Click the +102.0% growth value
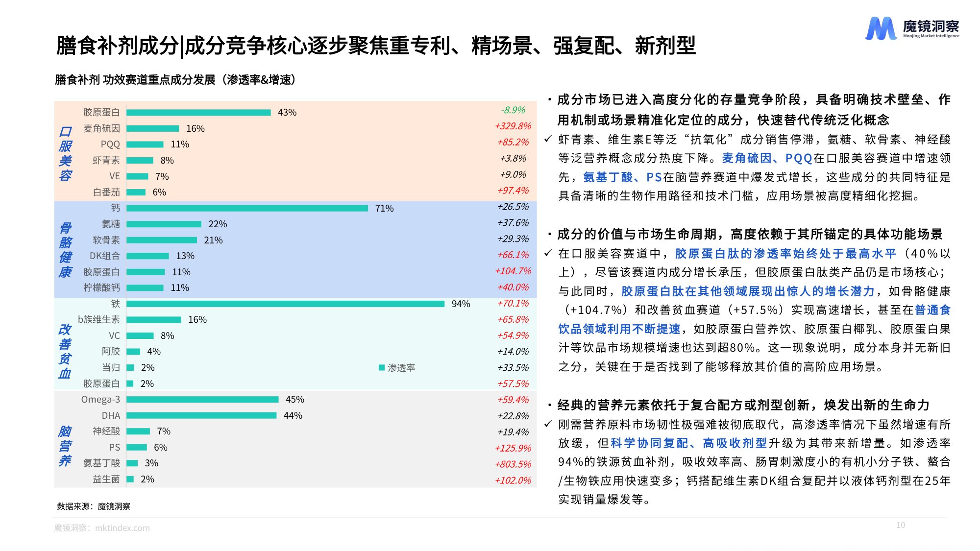This screenshot has height=551, width=980. click(513, 480)
